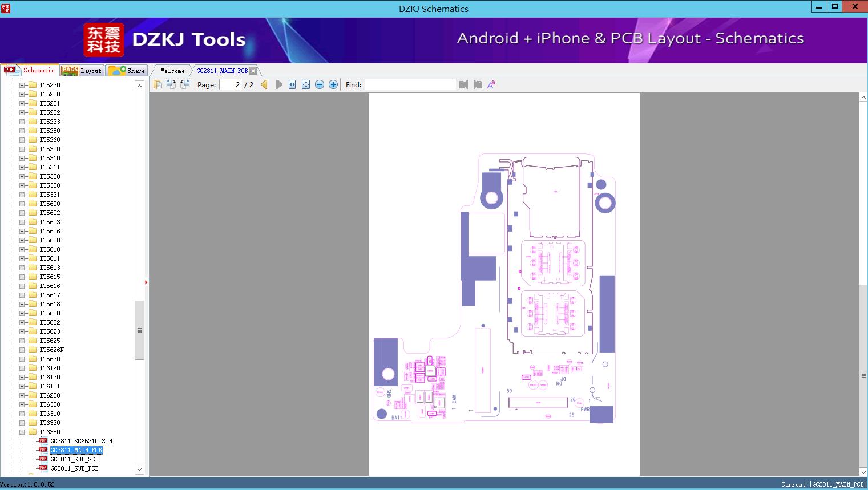Click into the Find text field
This screenshot has height=490, width=868.
(410, 84)
